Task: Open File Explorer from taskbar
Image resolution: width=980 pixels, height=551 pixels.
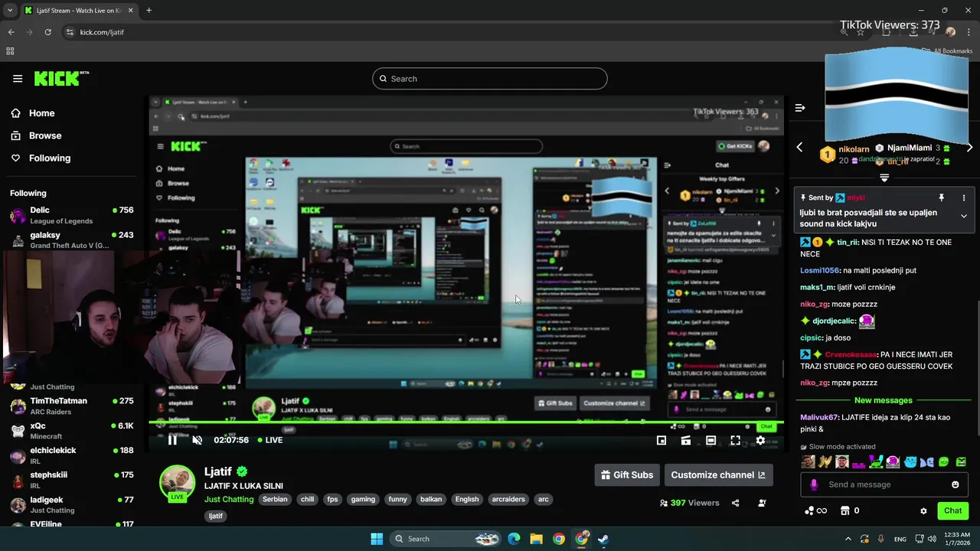Action: tap(536, 539)
